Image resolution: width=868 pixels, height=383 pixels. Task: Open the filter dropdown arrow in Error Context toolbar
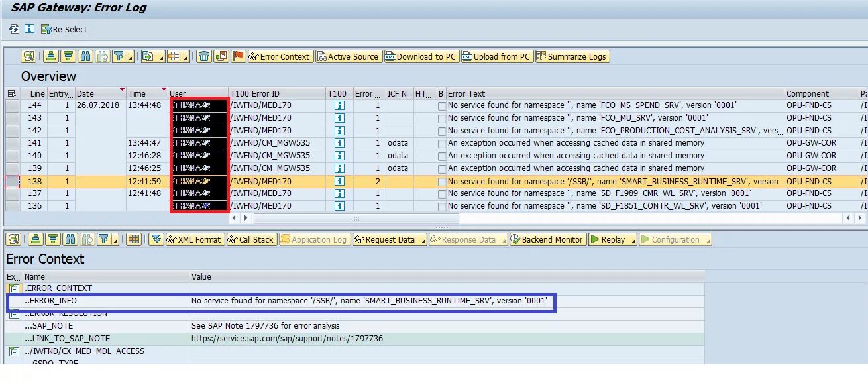(x=115, y=240)
